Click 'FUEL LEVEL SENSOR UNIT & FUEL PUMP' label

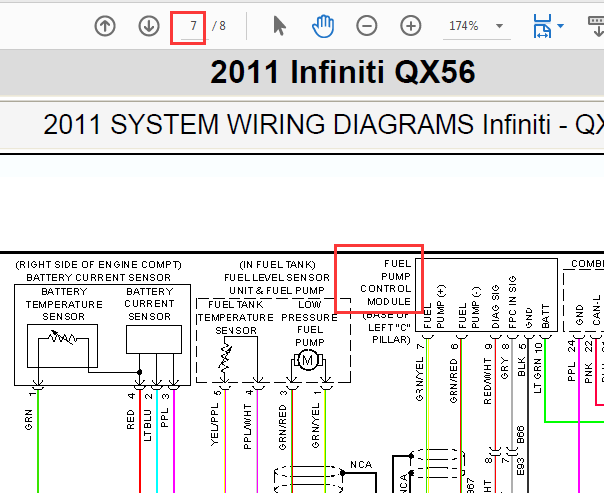pyautogui.click(x=277, y=284)
